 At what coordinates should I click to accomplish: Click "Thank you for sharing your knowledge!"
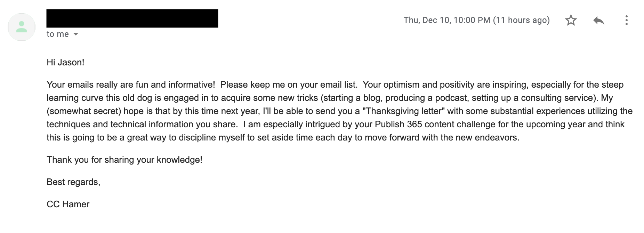point(124,160)
